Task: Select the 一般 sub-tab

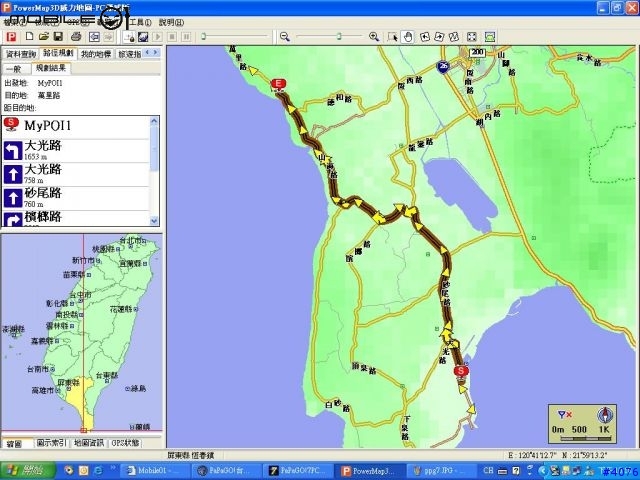Action: pos(14,69)
